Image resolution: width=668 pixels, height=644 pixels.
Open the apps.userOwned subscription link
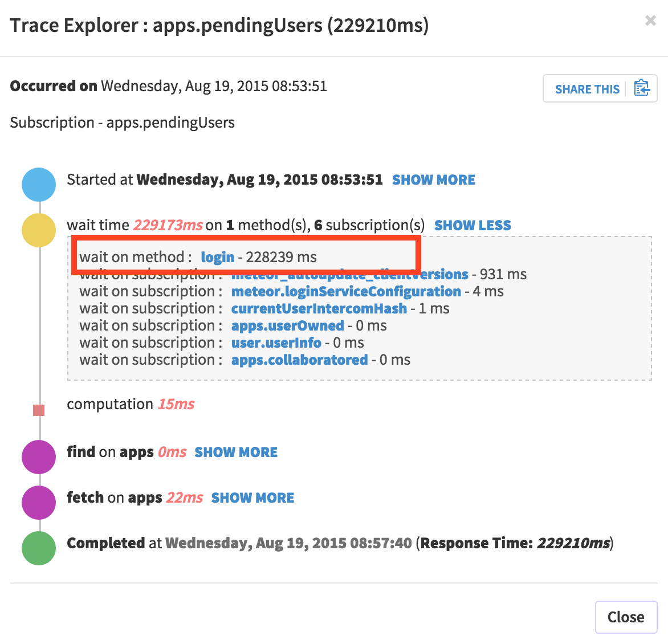(287, 326)
